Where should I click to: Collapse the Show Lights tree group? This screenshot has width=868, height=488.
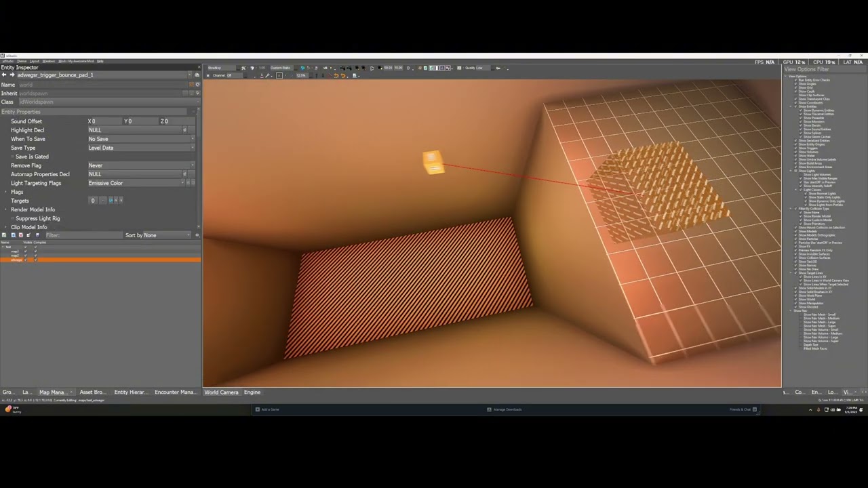pyautogui.click(x=790, y=171)
